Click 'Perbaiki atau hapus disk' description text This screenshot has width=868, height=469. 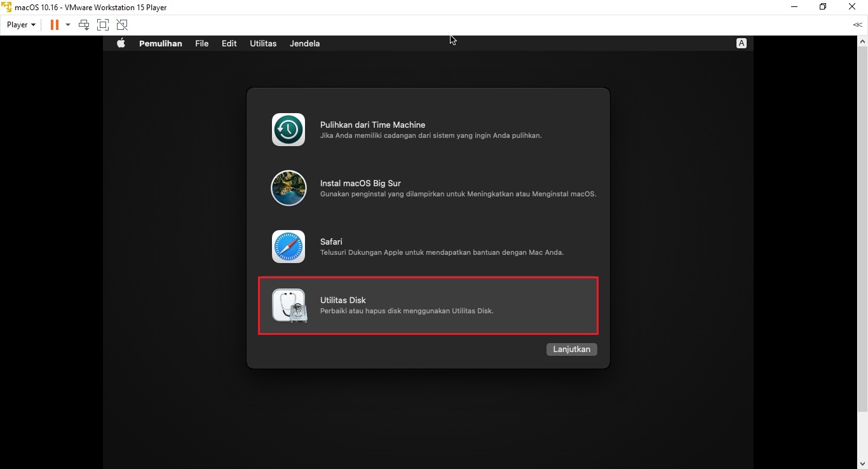click(407, 311)
